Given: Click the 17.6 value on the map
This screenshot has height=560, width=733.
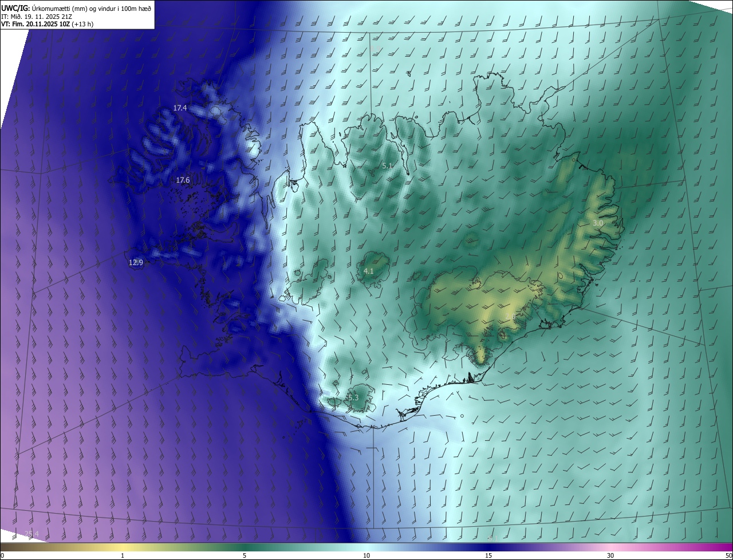Looking at the screenshot, I should (x=183, y=180).
